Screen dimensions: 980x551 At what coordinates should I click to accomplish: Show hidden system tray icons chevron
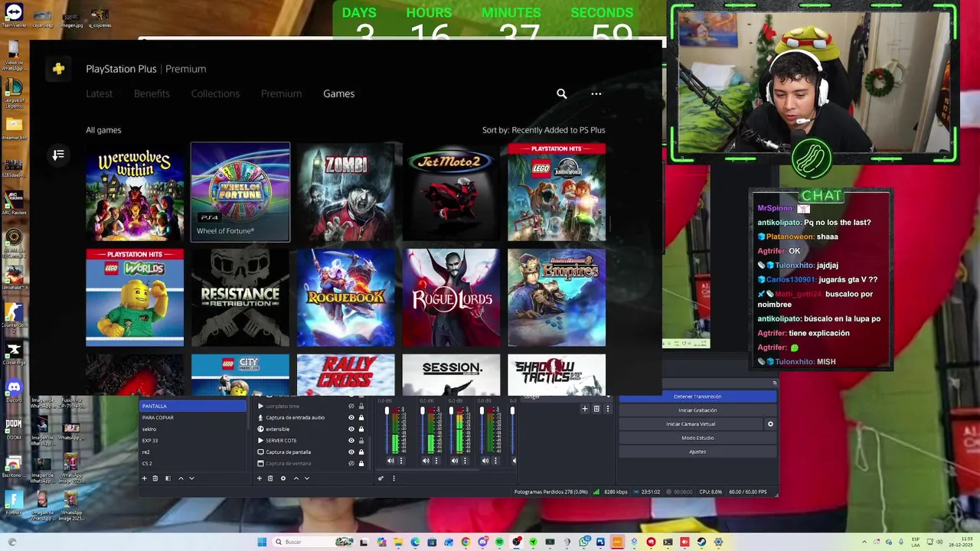865,542
